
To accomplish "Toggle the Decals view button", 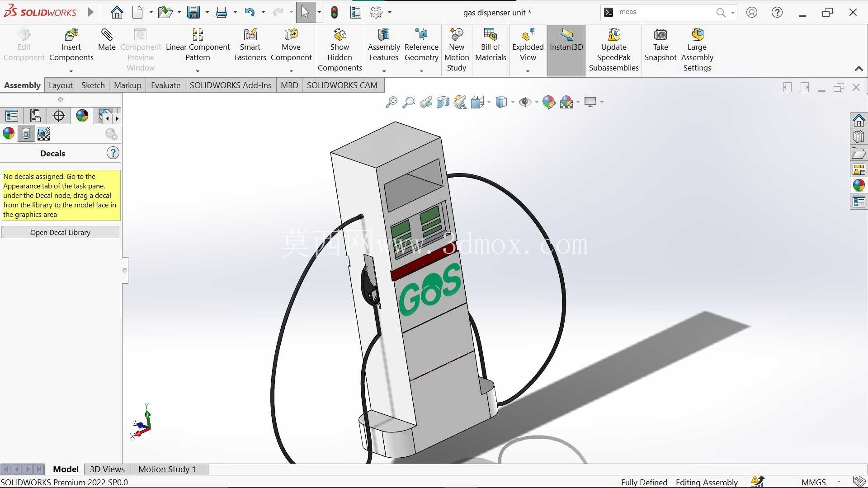I will [26, 134].
